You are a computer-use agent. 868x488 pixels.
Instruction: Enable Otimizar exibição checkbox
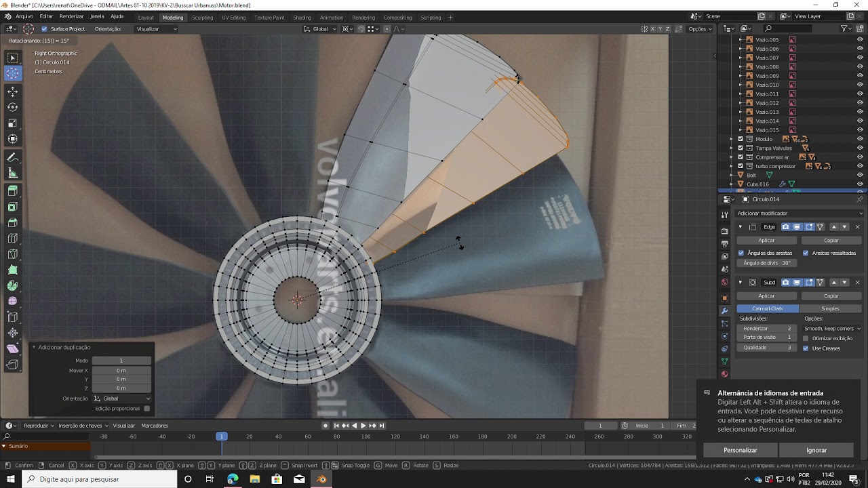pos(806,338)
